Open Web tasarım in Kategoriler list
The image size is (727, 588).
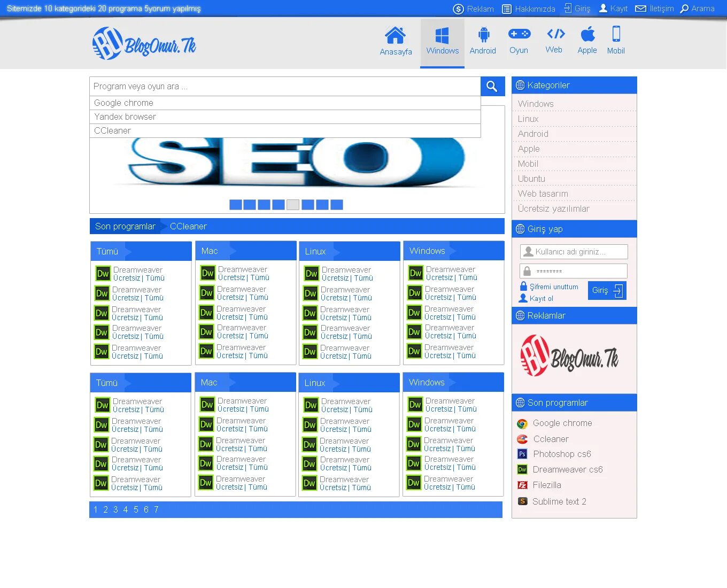pyautogui.click(x=543, y=194)
